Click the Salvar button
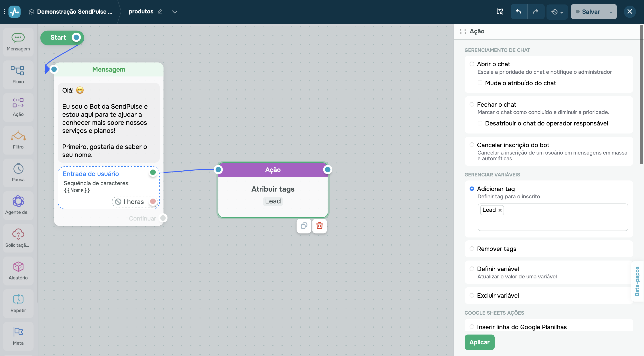 point(587,11)
